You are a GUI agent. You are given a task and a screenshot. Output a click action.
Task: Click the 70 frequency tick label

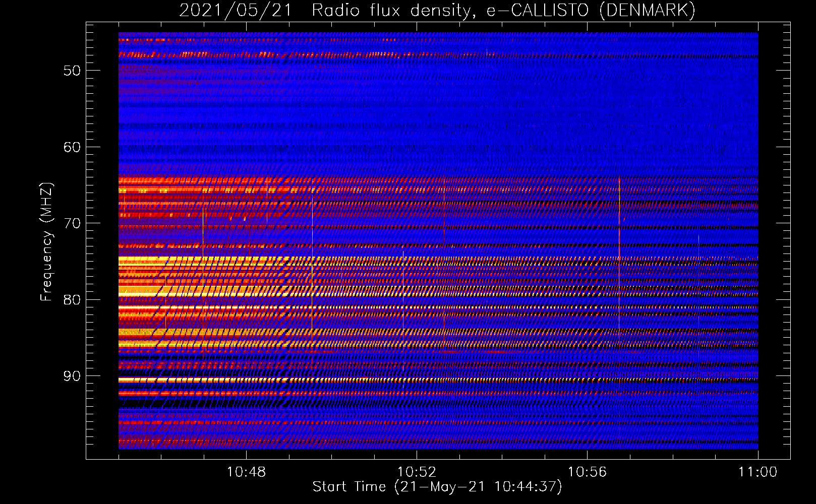[x=72, y=223]
